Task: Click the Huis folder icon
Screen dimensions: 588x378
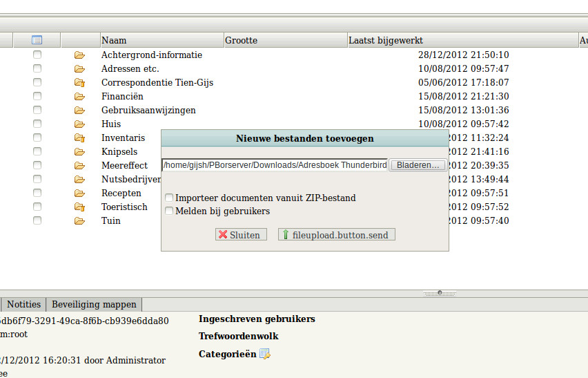Action: (x=79, y=124)
